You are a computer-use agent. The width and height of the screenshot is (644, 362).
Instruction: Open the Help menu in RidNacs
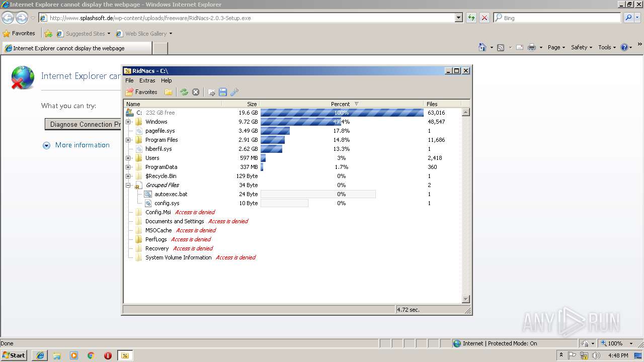click(x=167, y=80)
